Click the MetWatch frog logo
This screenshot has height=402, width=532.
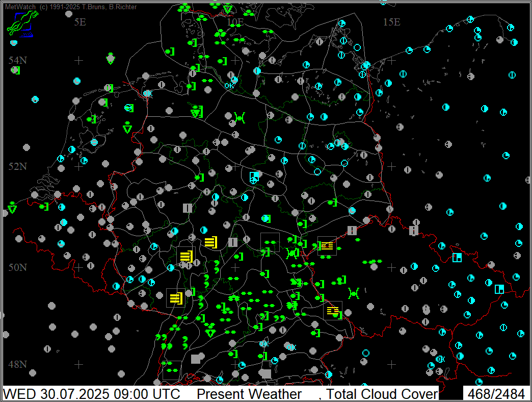[x=22, y=23]
